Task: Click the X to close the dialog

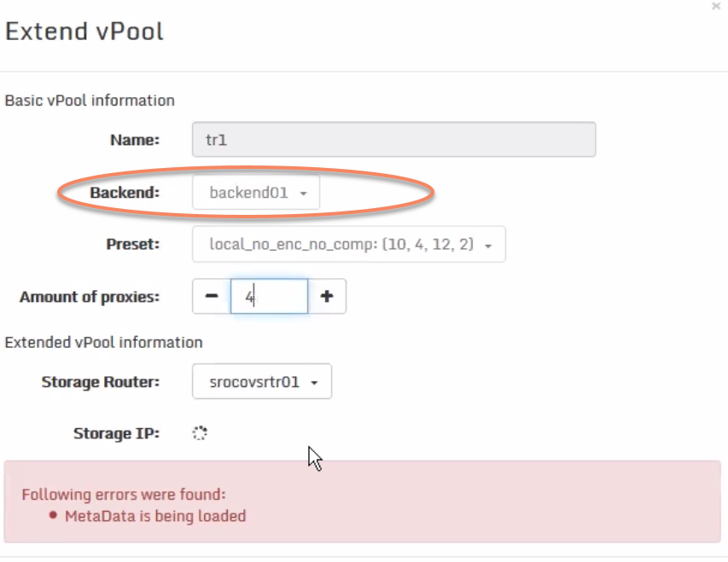Action: (x=716, y=7)
